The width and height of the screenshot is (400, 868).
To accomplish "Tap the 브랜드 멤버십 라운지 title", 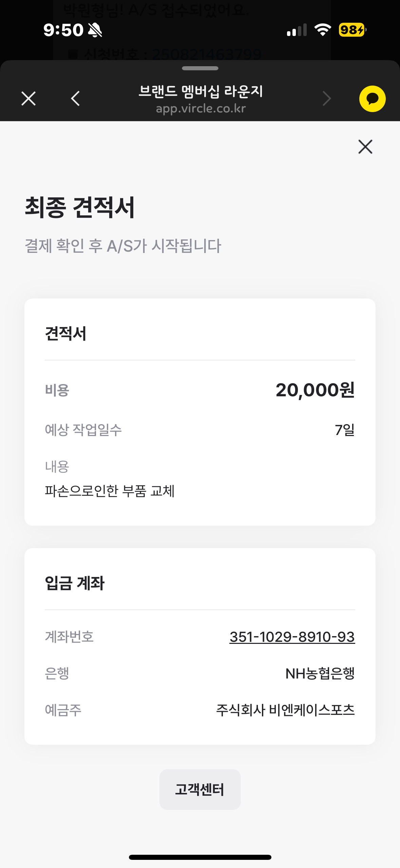I will pos(201,91).
